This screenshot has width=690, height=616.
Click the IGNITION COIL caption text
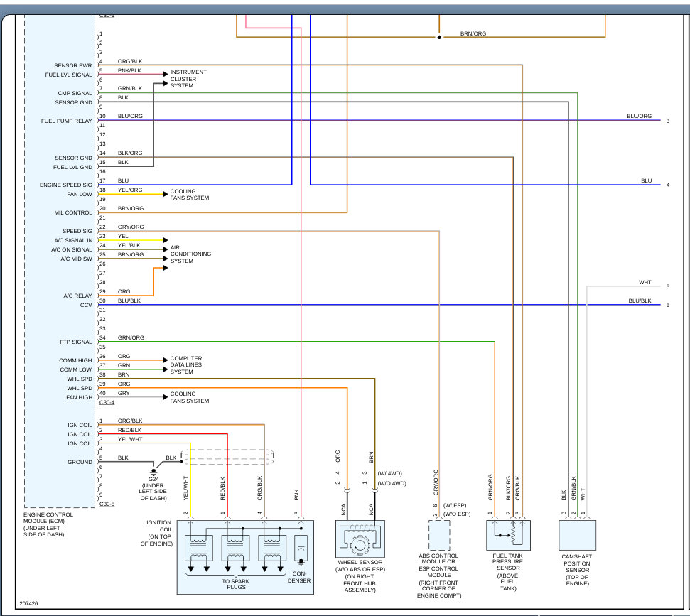click(x=156, y=533)
